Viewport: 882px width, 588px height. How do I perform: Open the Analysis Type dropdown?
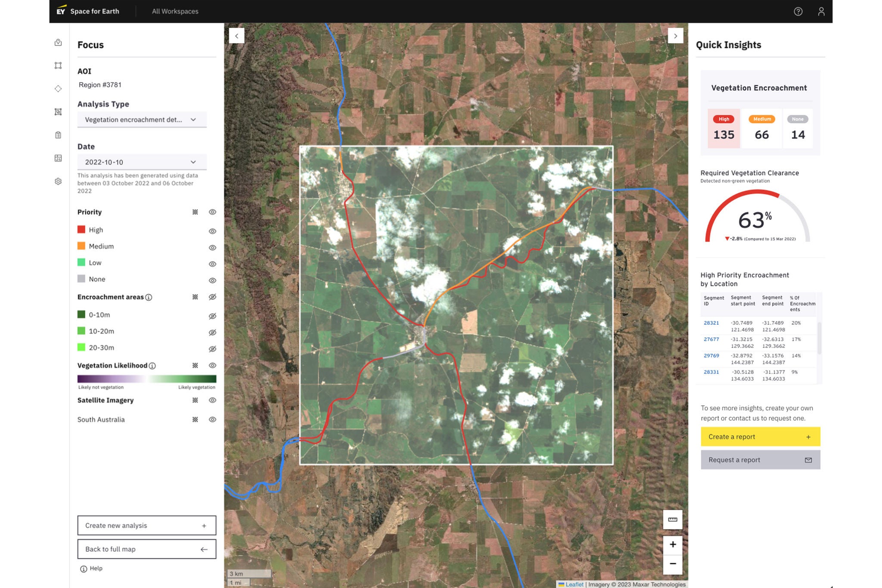coord(142,120)
